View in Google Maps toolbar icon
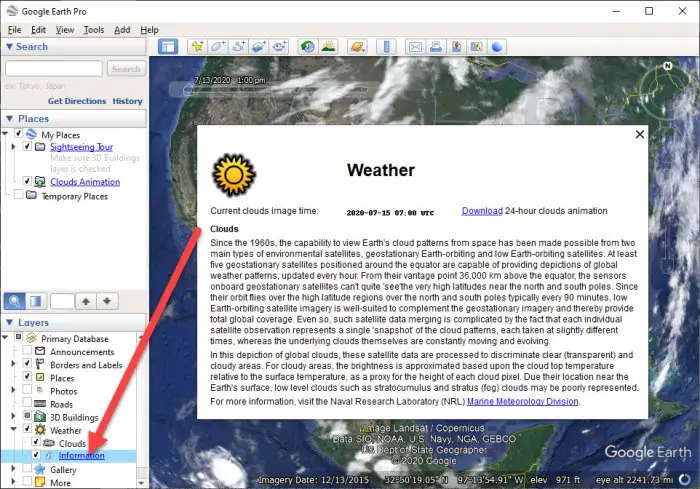The width and height of the screenshot is (700, 489). point(477,46)
